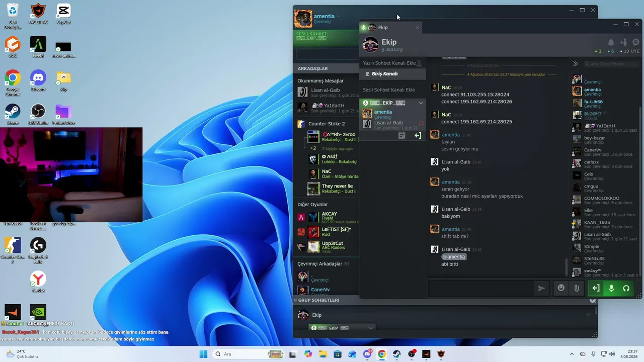Viewport: 644px width, 362px height.
Task: Select friend Asdf in Counter-Strike 2 group
Action: 333,159
